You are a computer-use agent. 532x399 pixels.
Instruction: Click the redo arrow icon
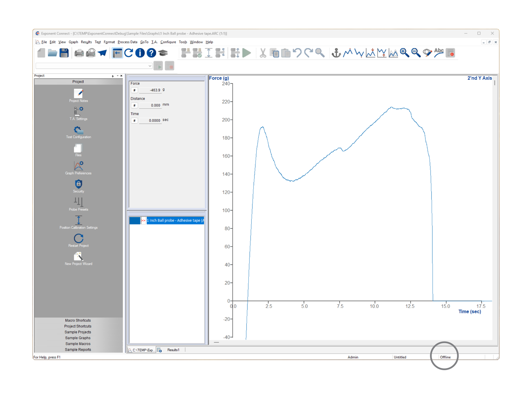pos(309,53)
